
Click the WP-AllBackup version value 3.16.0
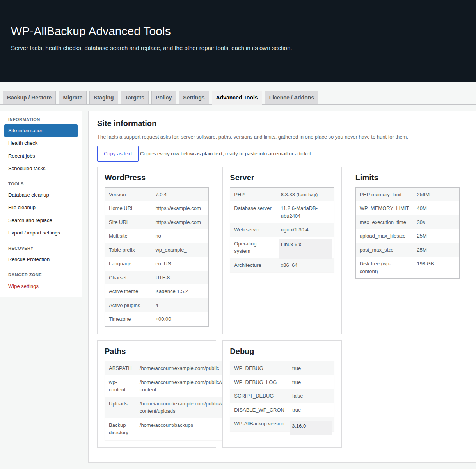[x=299, y=426]
